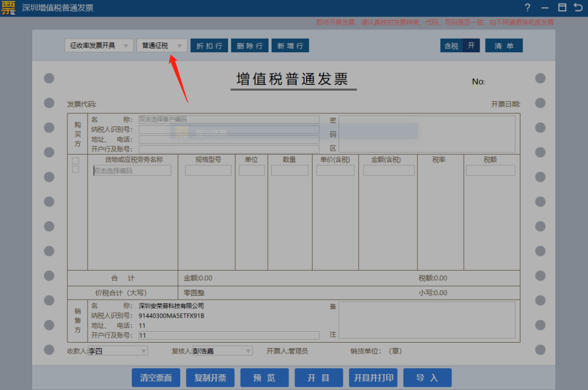
Task: Click the 开票日期 label
Action: (x=506, y=104)
